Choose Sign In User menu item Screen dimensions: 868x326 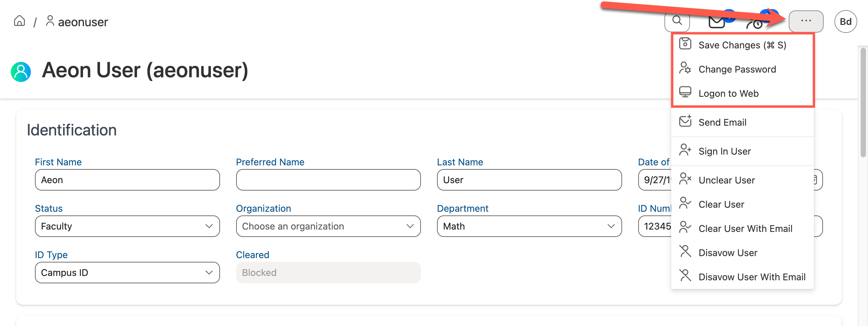click(725, 151)
